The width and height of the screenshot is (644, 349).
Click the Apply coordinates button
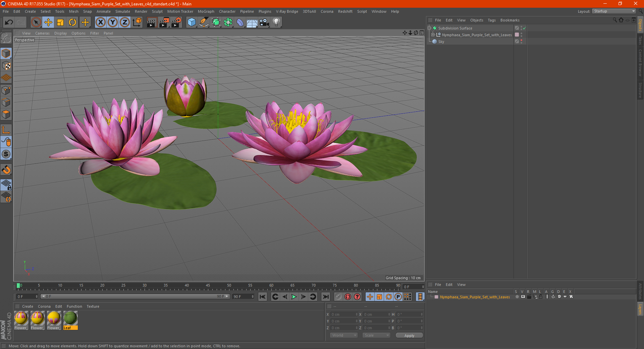pyautogui.click(x=409, y=336)
